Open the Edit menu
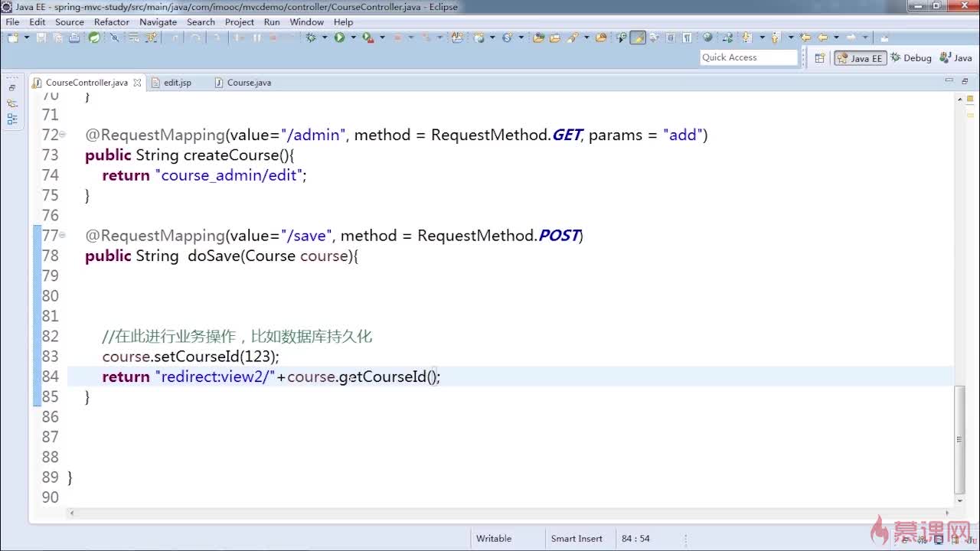Screen dimensions: 980x551 pyautogui.click(x=37, y=22)
